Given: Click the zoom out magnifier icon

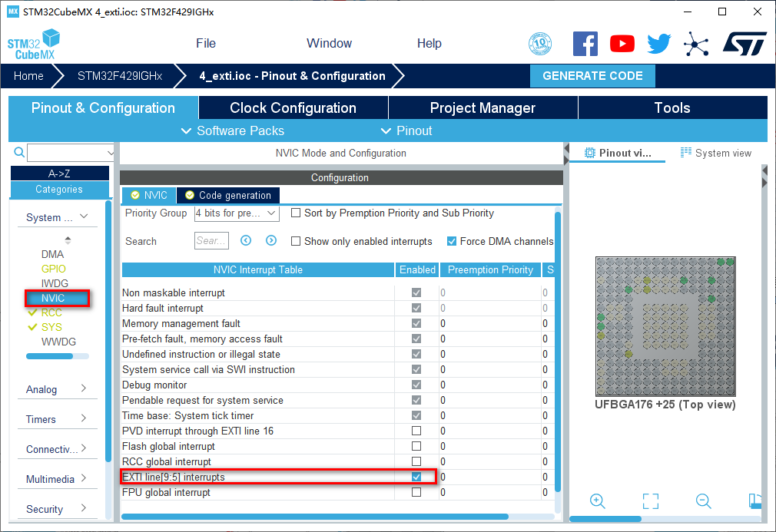Looking at the screenshot, I should click(x=703, y=501).
